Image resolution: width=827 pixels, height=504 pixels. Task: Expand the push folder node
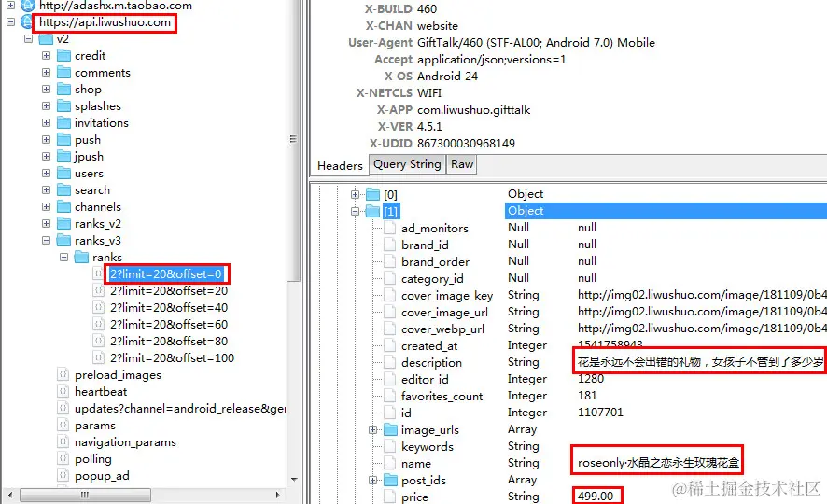(47, 140)
